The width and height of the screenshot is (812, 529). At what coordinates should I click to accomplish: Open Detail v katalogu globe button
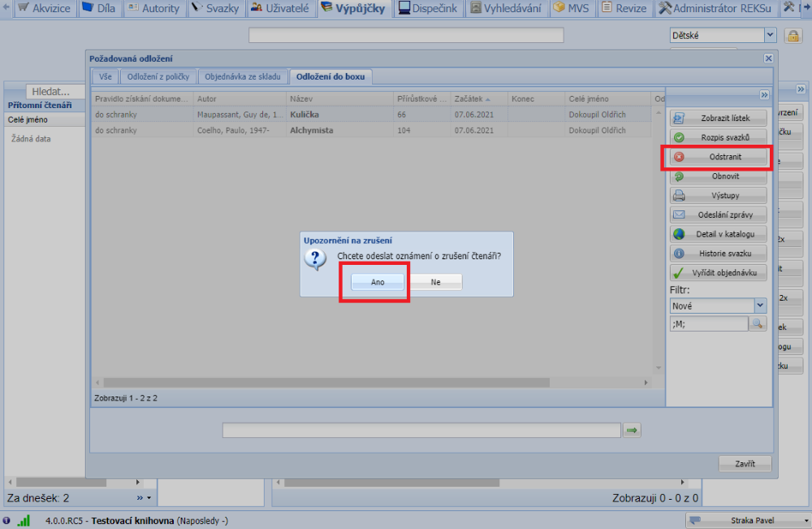[x=718, y=235]
